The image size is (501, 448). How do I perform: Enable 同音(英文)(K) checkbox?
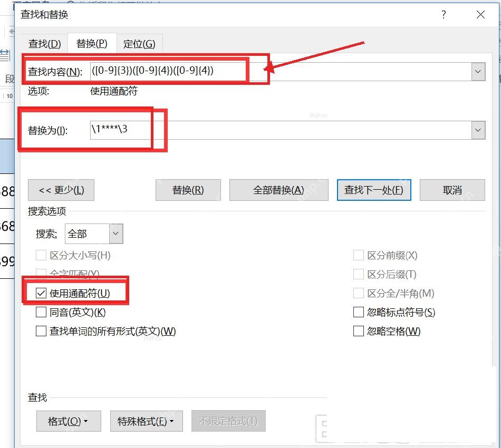click(x=41, y=312)
